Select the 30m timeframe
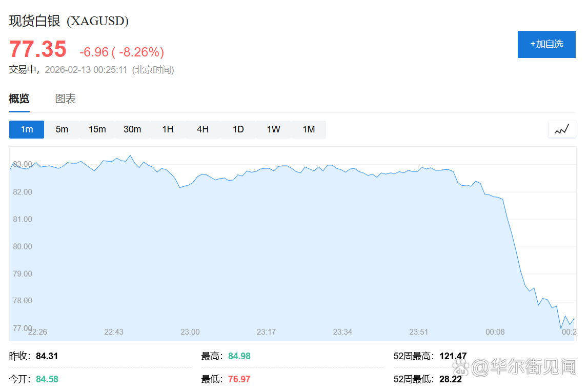The image size is (588, 389). 132,129
